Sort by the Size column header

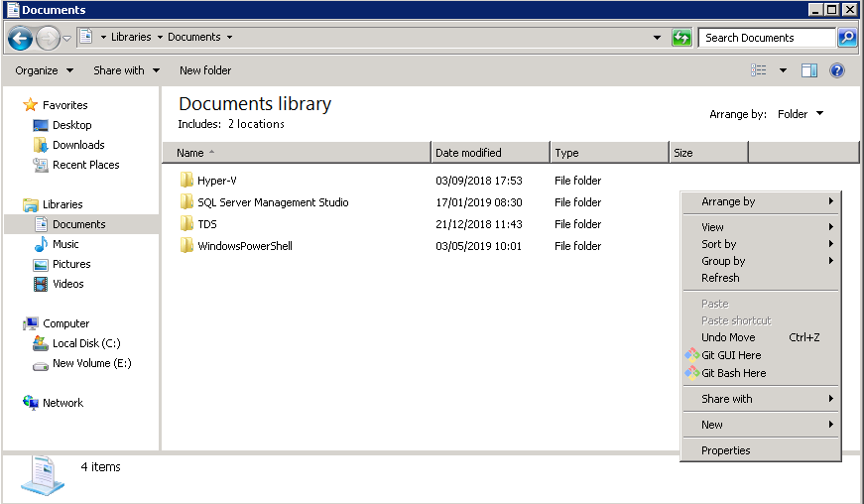pyautogui.click(x=708, y=153)
